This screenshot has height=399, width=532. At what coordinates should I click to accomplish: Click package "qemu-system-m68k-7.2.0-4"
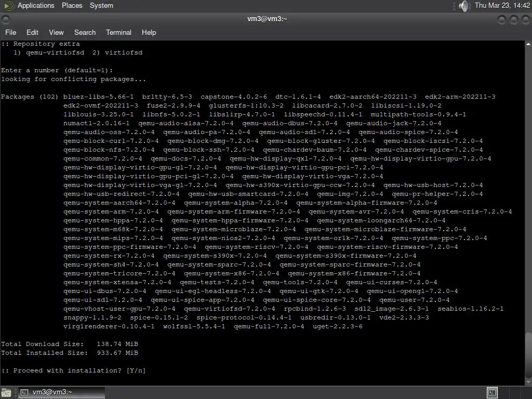(x=113, y=229)
